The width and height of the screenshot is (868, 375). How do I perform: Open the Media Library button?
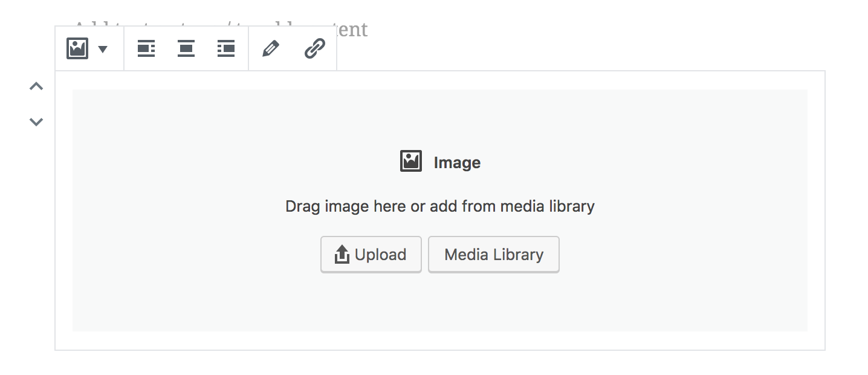[494, 255]
